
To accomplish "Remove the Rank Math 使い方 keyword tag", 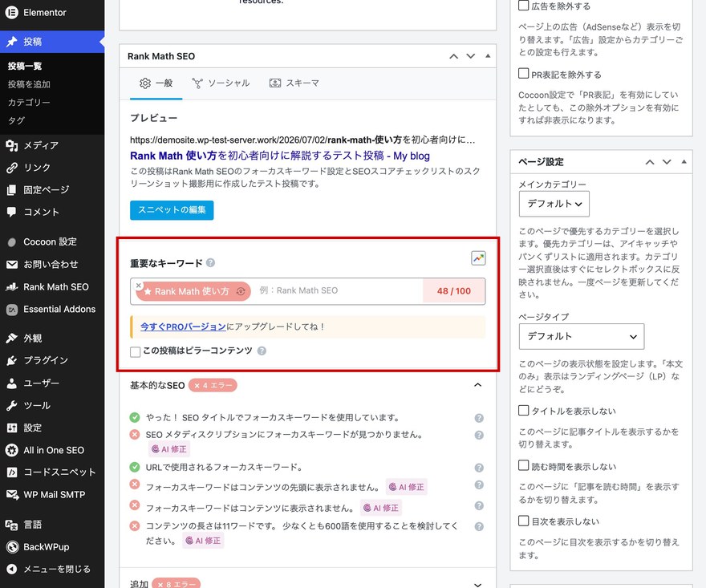I will (x=139, y=286).
